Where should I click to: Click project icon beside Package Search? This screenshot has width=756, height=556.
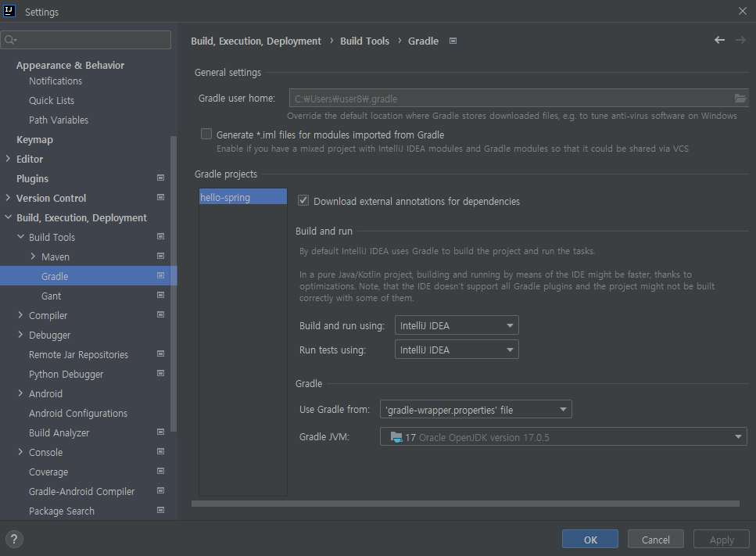pos(161,510)
